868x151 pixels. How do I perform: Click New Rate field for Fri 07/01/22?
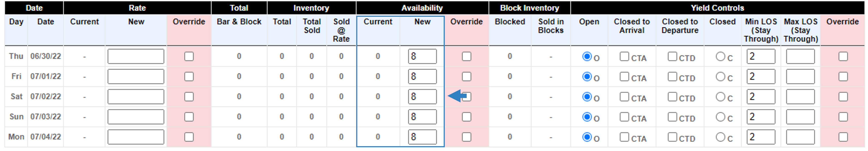[x=136, y=77]
